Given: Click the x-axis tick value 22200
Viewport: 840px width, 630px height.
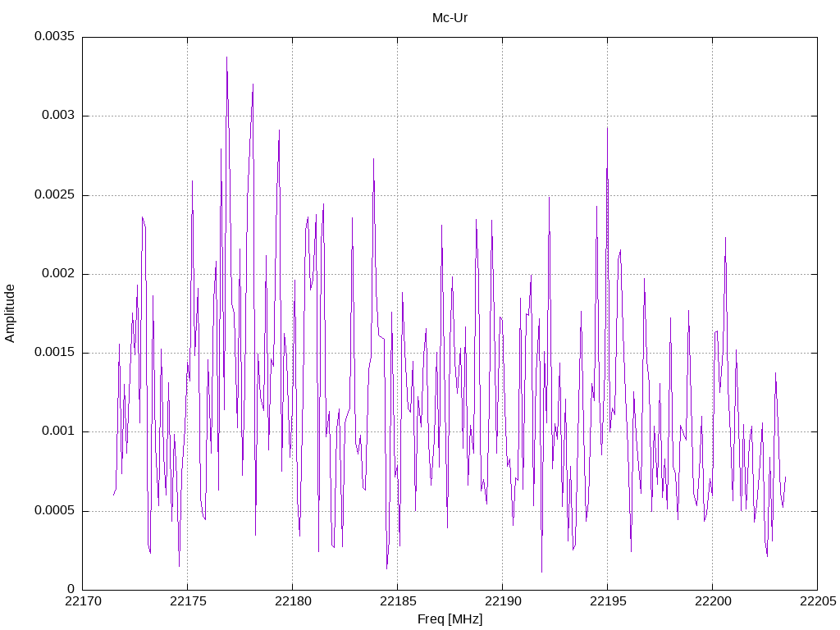Looking at the screenshot, I should [713, 601].
